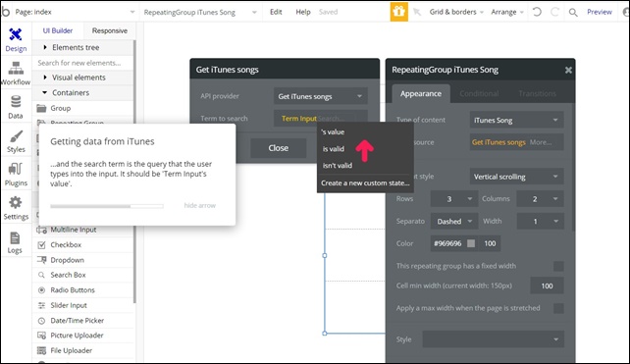Click the Bubble logo in the corner
Screen dimensions: 630x364
click(x=5, y=11)
